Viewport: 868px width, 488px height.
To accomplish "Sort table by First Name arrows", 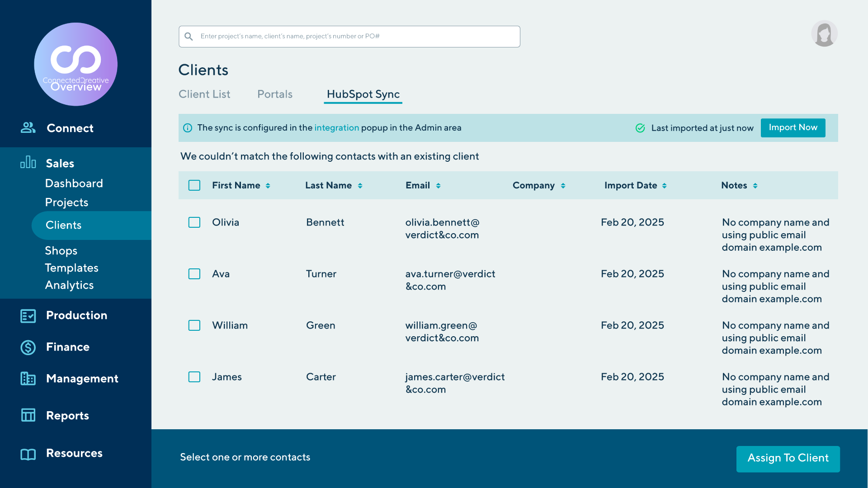I will pos(268,186).
